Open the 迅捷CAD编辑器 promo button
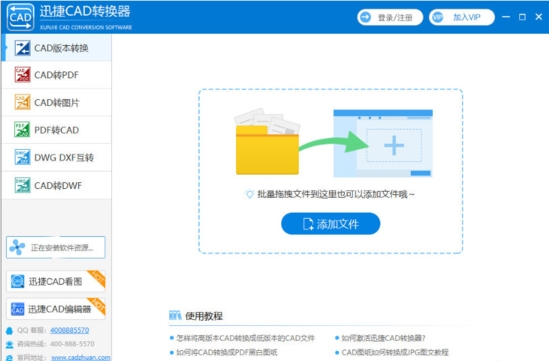Screen dimensions: 549x361 56,309
